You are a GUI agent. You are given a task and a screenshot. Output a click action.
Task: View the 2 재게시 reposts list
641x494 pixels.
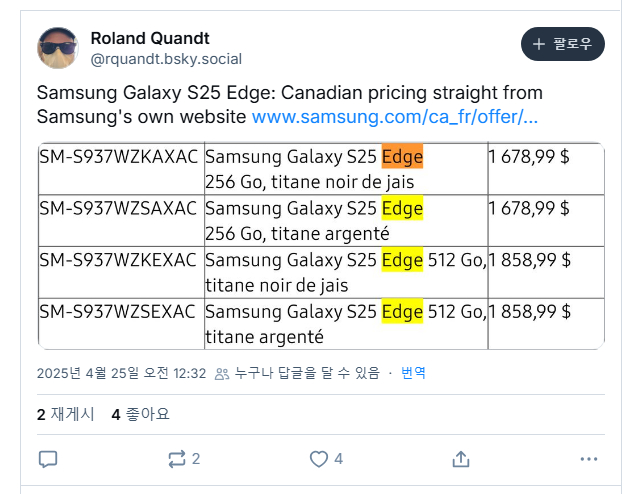click(66, 414)
